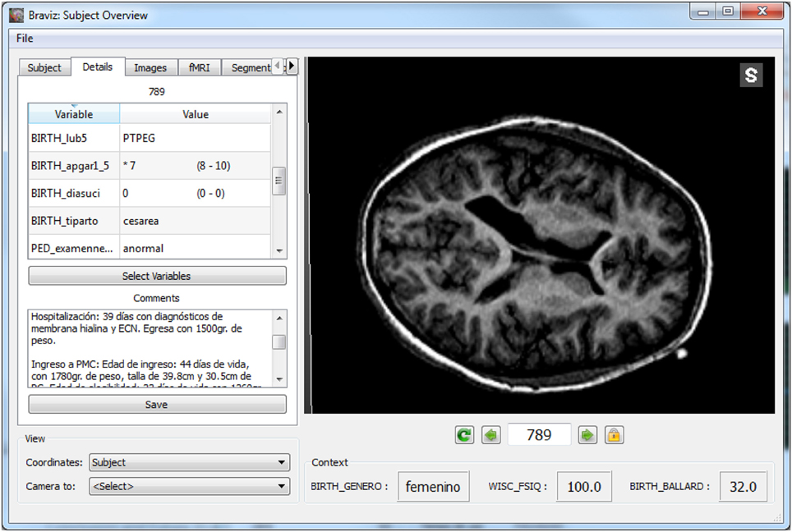Click the anormal value cell
Viewport: 792px width, 532px height.
pos(196,248)
